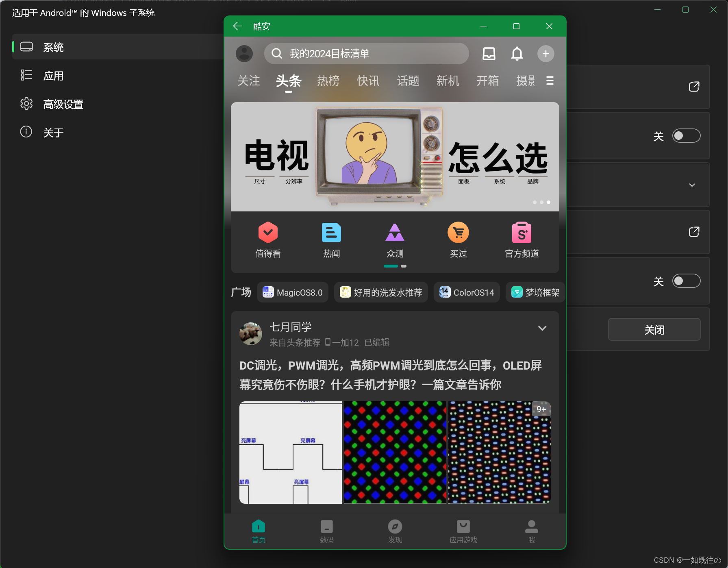Switch to the 关注 tab
728x568 pixels.
click(x=249, y=81)
